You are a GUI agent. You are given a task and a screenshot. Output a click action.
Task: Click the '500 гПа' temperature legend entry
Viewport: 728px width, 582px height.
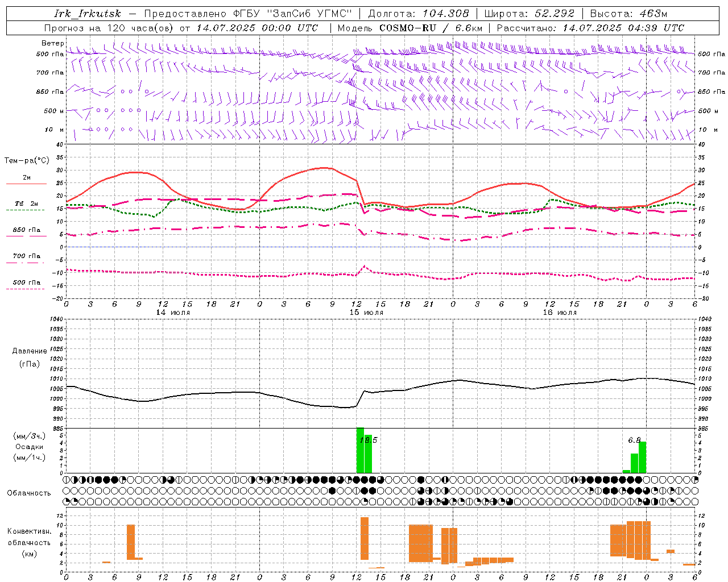coord(27,282)
